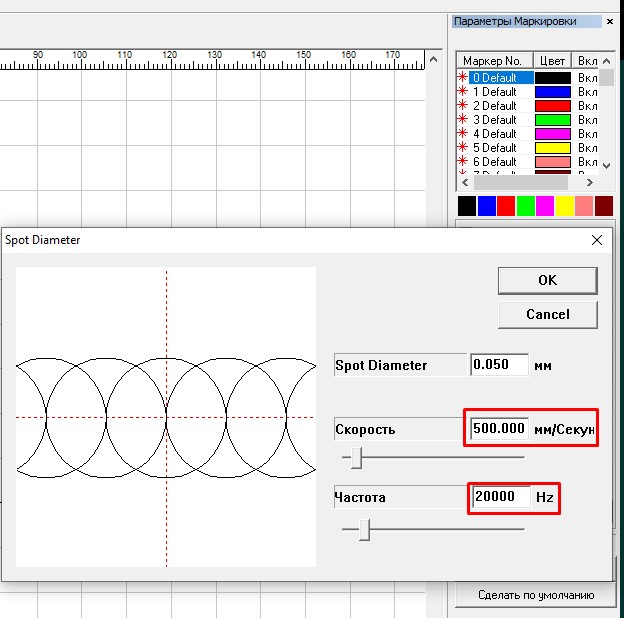
Task: Click the Маркер No. column header
Action: [x=494, y=61]
